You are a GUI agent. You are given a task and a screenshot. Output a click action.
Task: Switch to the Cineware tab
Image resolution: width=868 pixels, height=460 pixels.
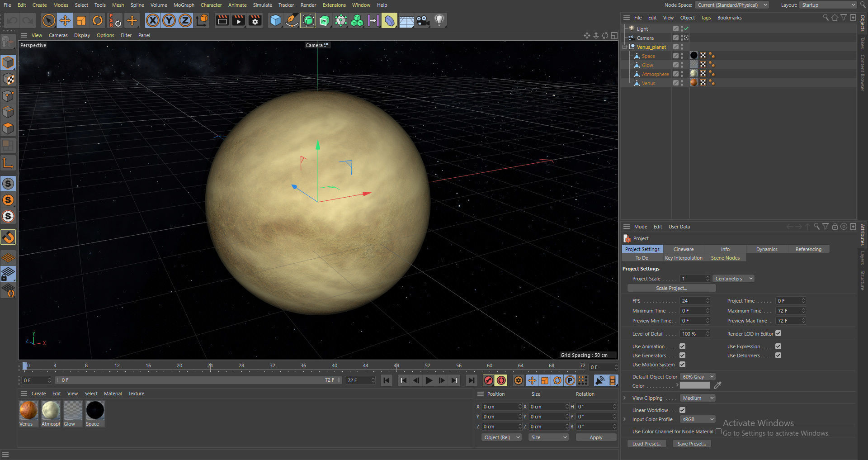point(684,249)
